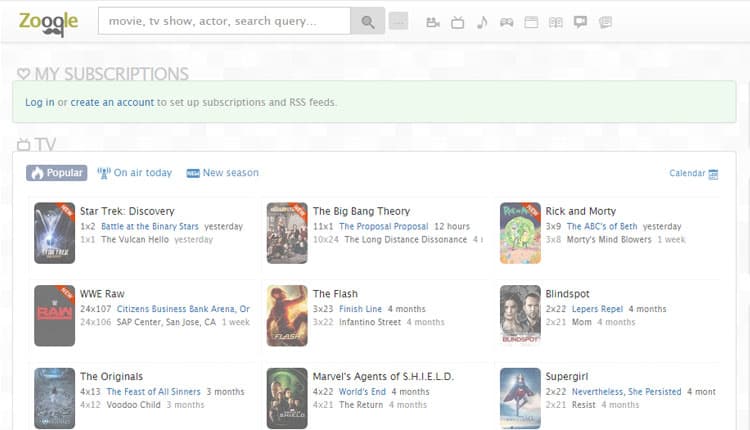Image resolution: width=750 pixels, height=430 pixels.
Task: Click The Vulcan Hello episode text
Action: (135, 240)
